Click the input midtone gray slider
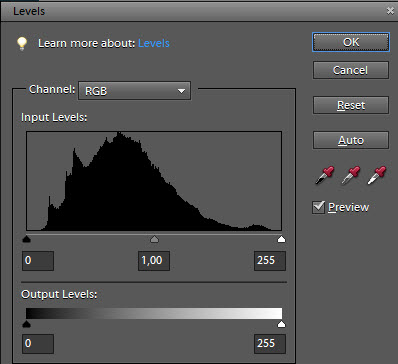Image resolution: width=398 pixels, height=364 pixels. click(154, 239)
